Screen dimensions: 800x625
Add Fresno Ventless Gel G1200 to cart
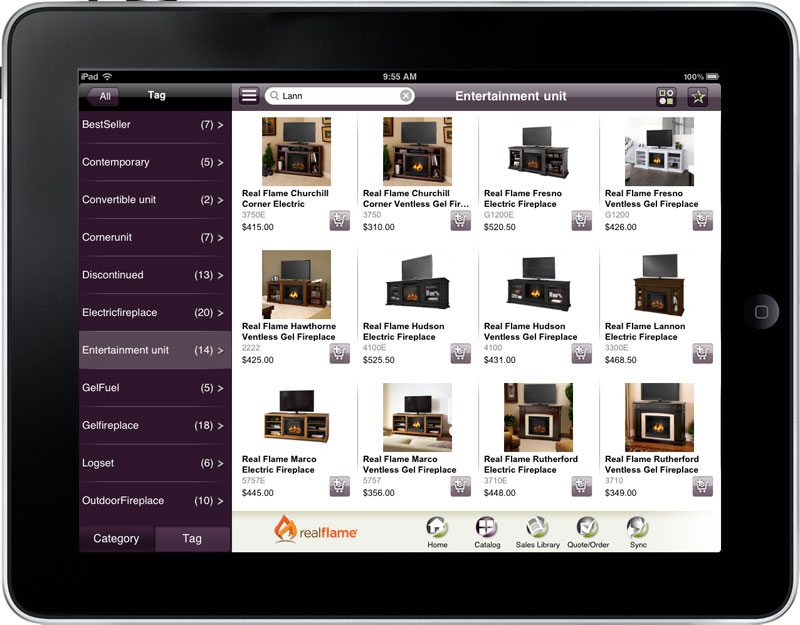click(x=702, y=220)
